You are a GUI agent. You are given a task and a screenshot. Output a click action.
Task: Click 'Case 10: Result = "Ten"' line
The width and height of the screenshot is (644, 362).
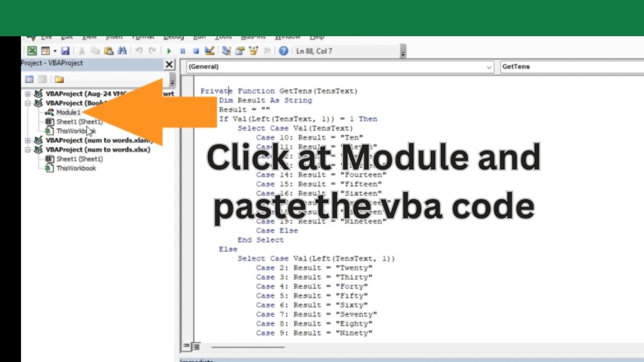(x=309, y=138)
